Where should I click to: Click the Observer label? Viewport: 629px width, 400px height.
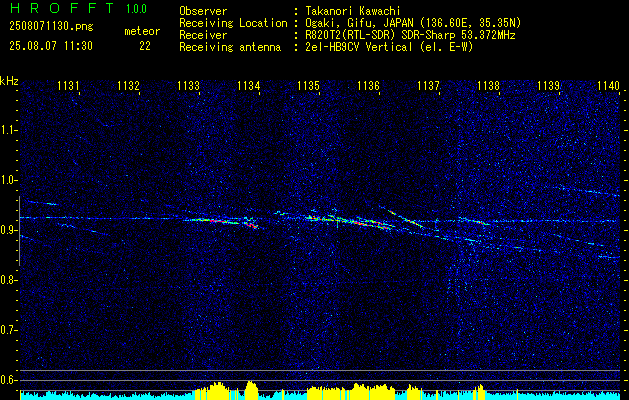(x=203, y=11)
